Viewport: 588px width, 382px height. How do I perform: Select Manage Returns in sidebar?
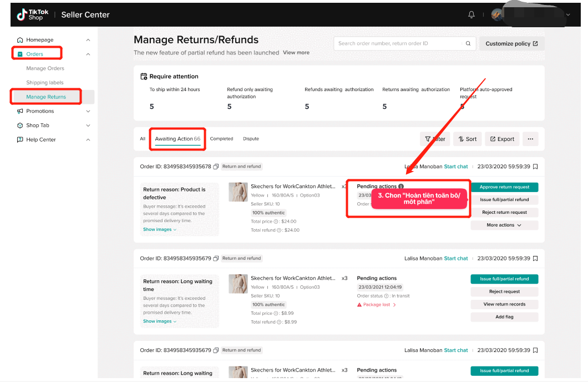46,97
